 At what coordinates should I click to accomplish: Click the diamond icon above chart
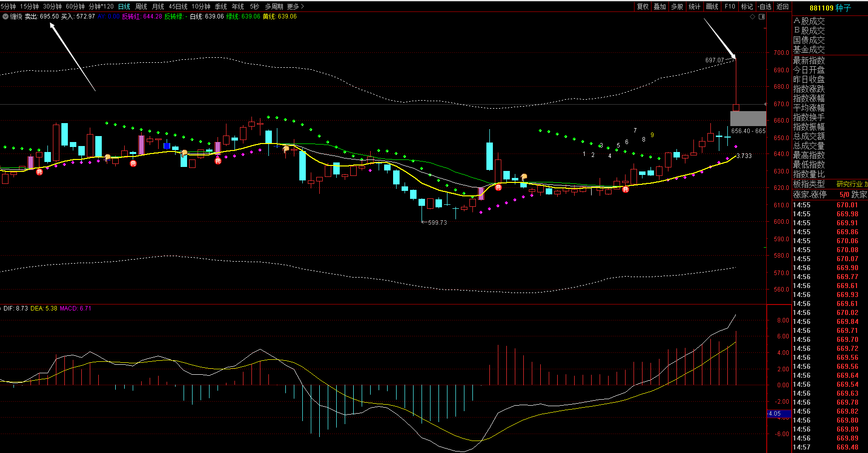[x=753, y=16]
